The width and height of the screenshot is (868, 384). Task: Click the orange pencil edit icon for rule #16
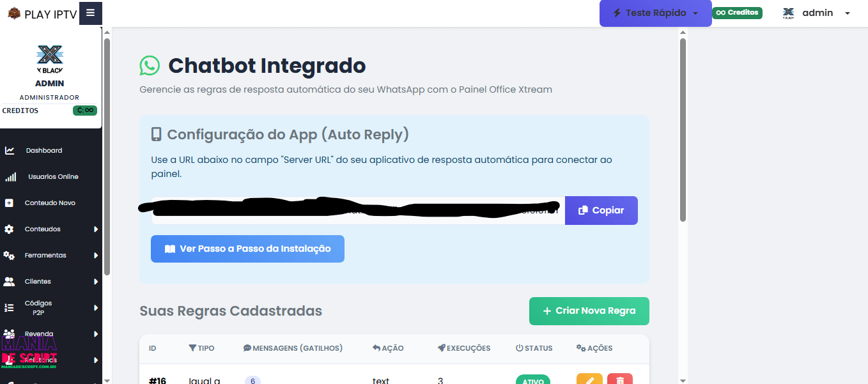(589, 380)
